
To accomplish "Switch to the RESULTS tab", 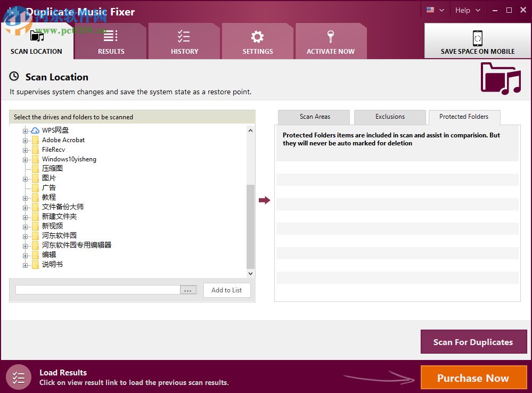I will tap(111, 42).
